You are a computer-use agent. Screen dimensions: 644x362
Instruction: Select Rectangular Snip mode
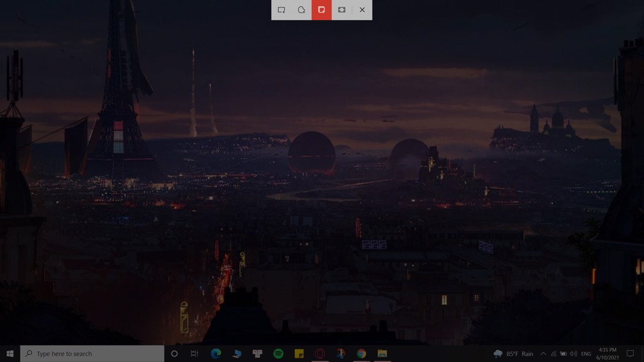click(281, 10)
